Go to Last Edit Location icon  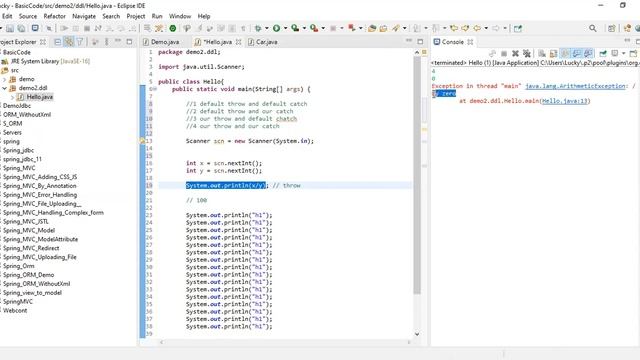click(454, 28)
